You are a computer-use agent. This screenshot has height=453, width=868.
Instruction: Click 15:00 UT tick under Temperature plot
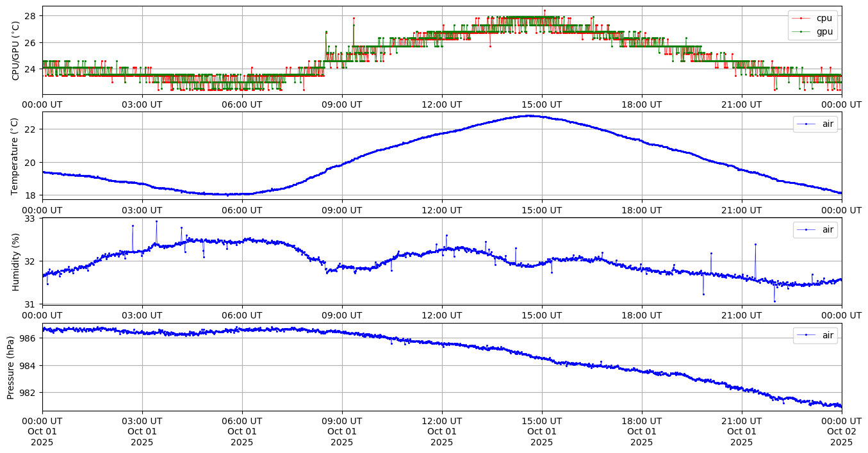pos(541,210)
